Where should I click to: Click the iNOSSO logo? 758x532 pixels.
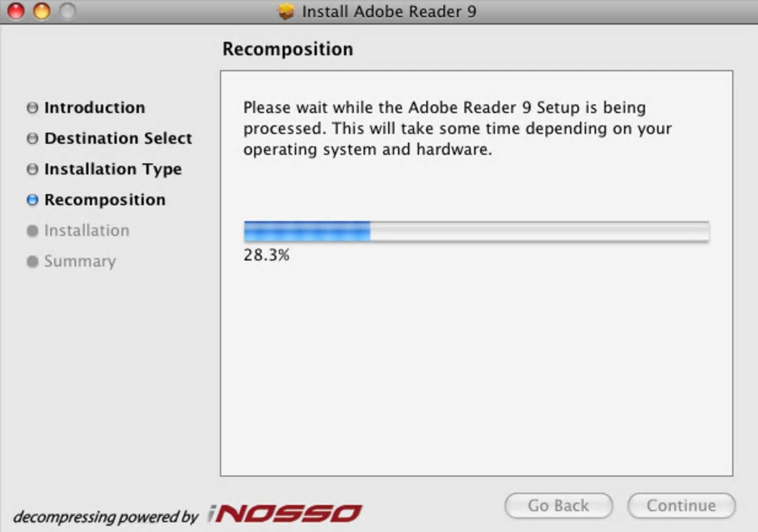pos(285,513)
